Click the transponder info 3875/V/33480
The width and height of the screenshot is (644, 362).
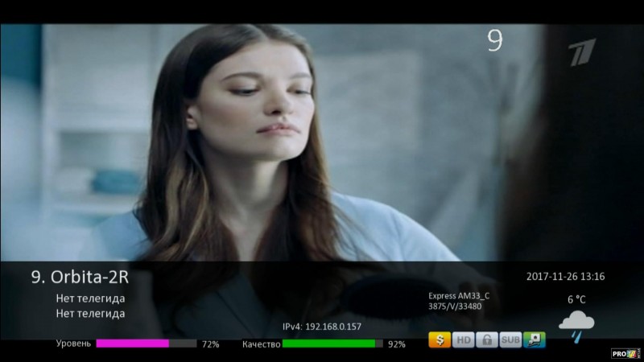[x=455, y=306]
